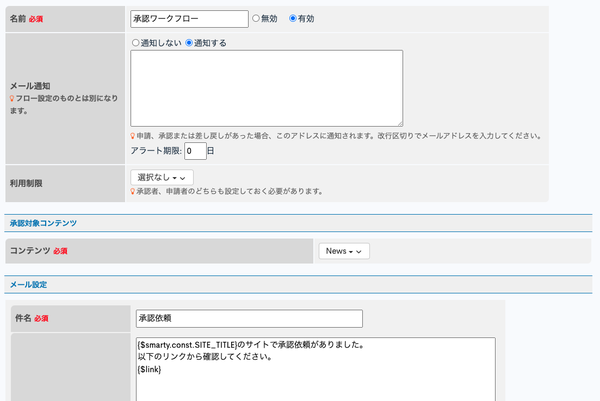The height and width of the screenshot is (401, 600).
Task: Click the 名前 必須 label
Action: pyautogui.click(x=26, y=19)
